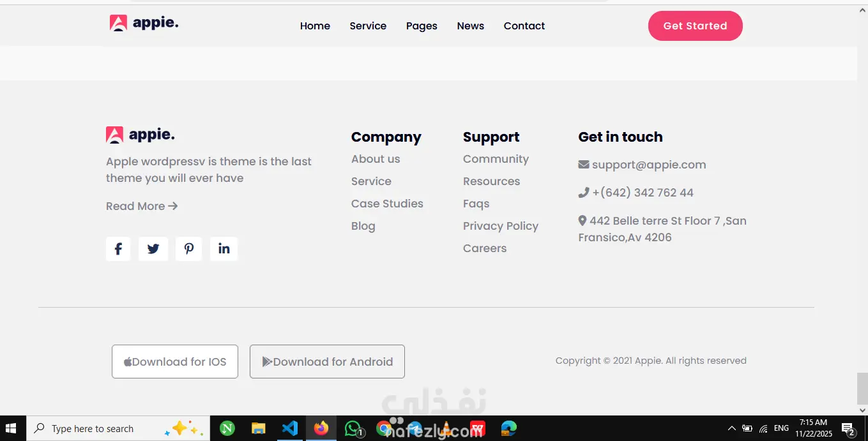Open the Resources footer link
This screenshot has height=441, width=868.
[x=491, y=181]
